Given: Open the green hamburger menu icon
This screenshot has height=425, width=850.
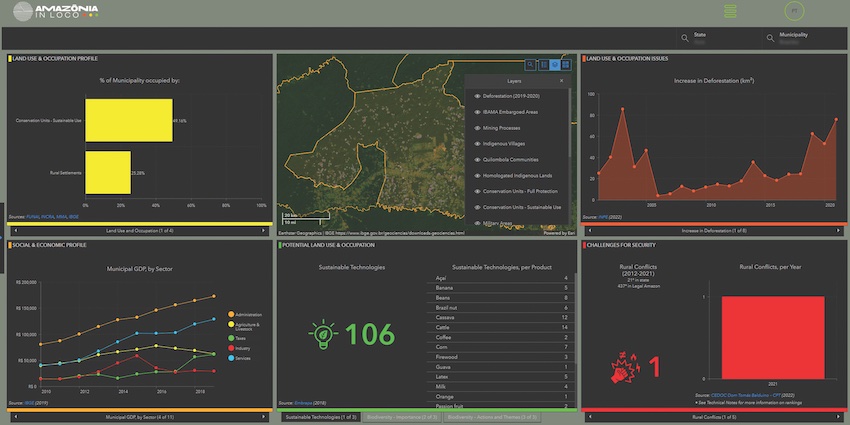Looking at the screenshot, I should [731, 11].
